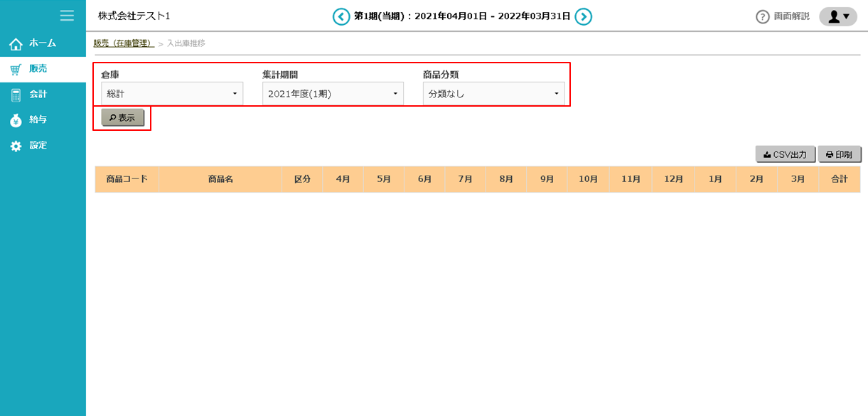Click the shopping cart 販売 icon

pyautogui.click(x=16, y=69)
